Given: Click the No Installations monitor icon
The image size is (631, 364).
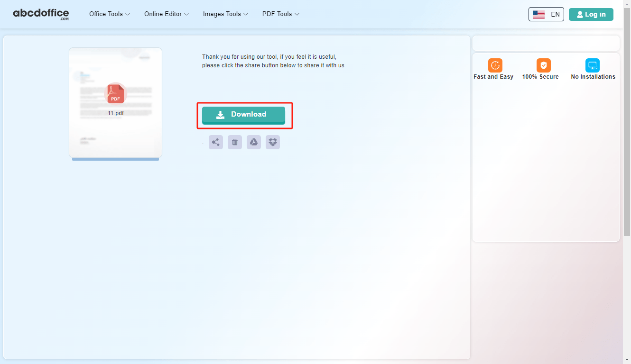Looking at the screenshot, I should pos(593,65).
